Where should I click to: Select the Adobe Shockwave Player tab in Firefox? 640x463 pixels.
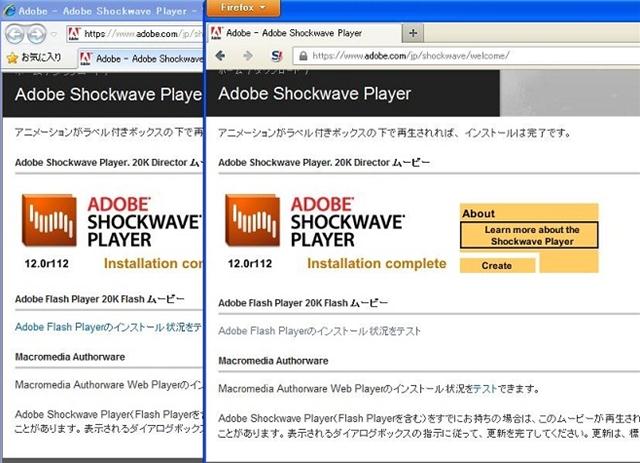pyautogui.click(x=304, y=33)
